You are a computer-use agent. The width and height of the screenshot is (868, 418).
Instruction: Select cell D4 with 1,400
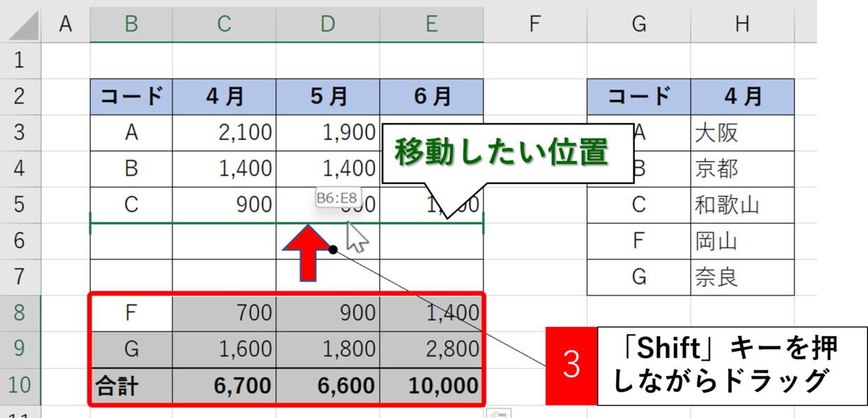coord(328,169)
